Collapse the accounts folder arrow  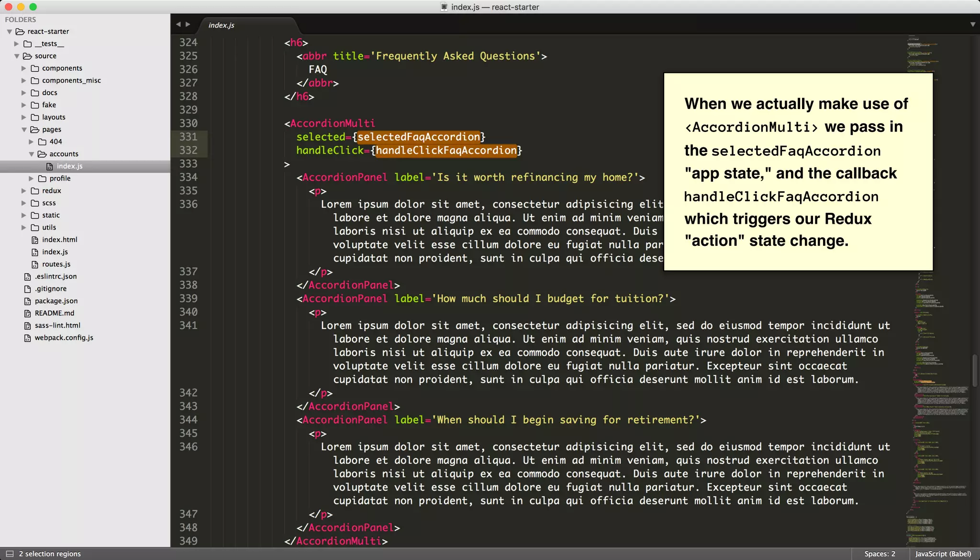pyautogui.click(x=32, y=154)
